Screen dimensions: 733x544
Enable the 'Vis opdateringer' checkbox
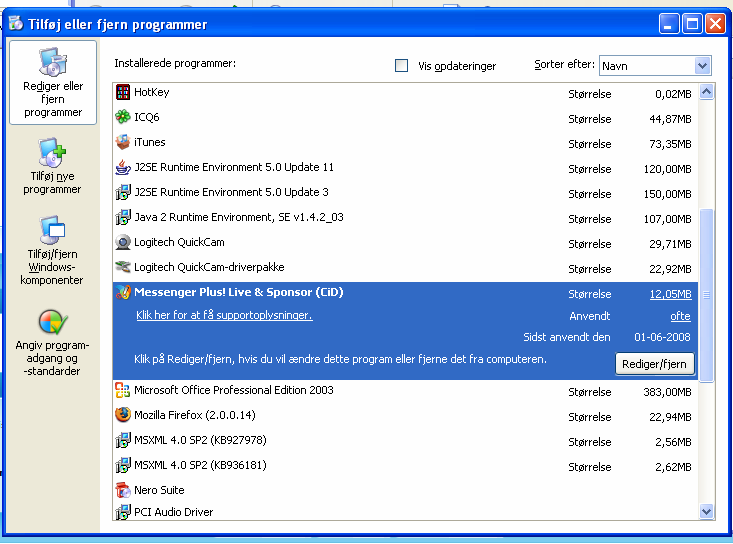[x=401, y=65]
